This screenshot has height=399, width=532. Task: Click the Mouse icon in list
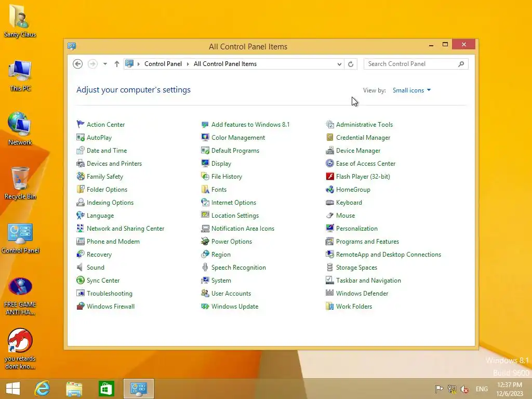click(x=330, y=216)
